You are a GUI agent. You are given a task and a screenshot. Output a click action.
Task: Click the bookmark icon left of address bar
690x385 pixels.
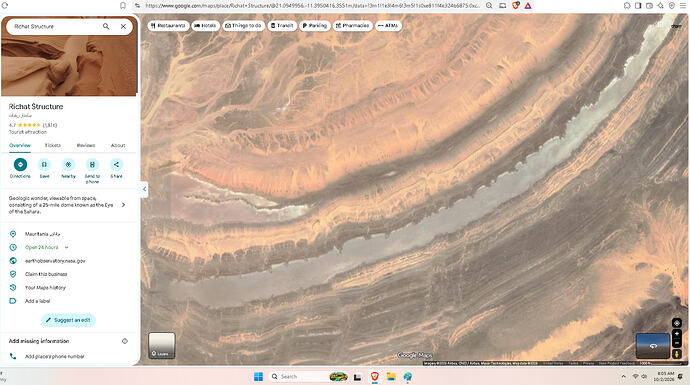coord(123,6)
